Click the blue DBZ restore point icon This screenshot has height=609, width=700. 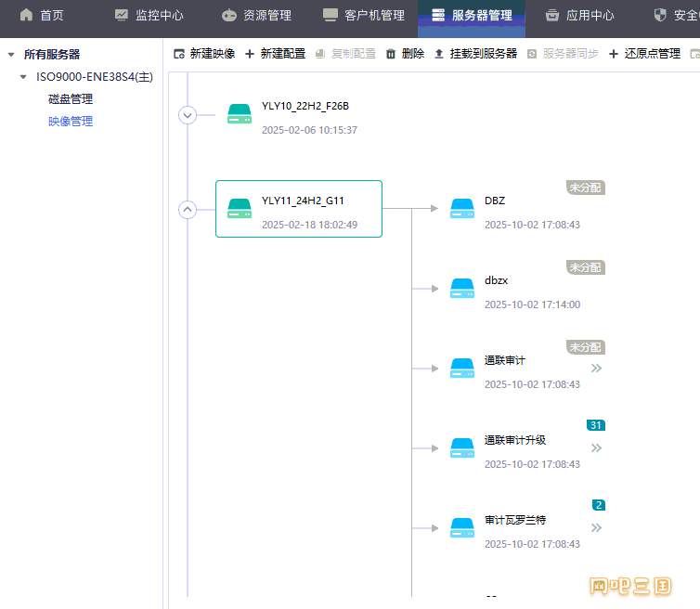click(x=462, y=209)
